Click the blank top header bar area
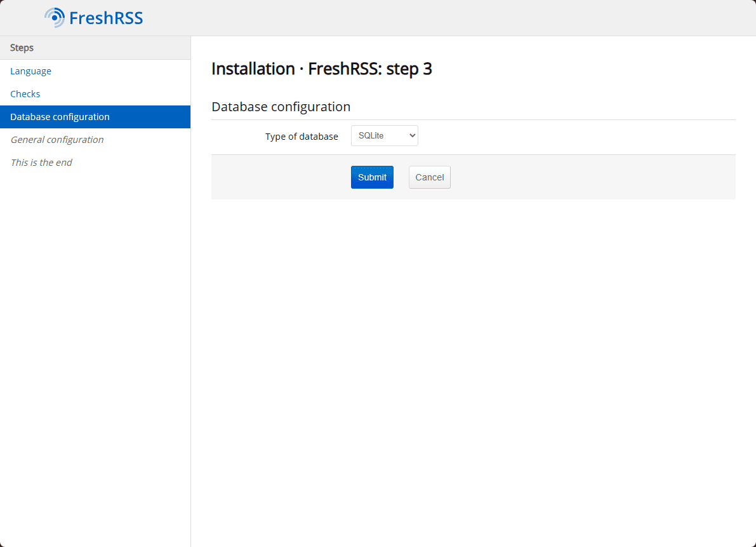 coord(444,18)
